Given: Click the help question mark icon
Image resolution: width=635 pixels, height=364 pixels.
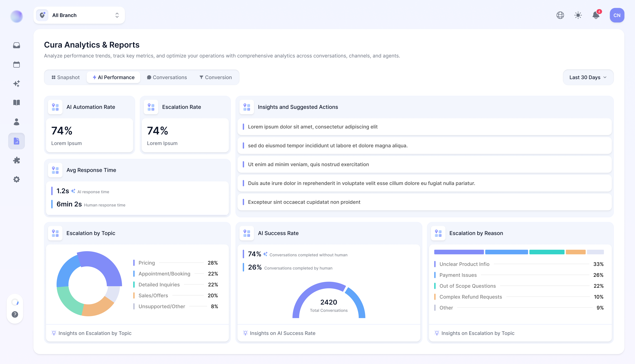Looking at the screenshot, I should 15,314.
